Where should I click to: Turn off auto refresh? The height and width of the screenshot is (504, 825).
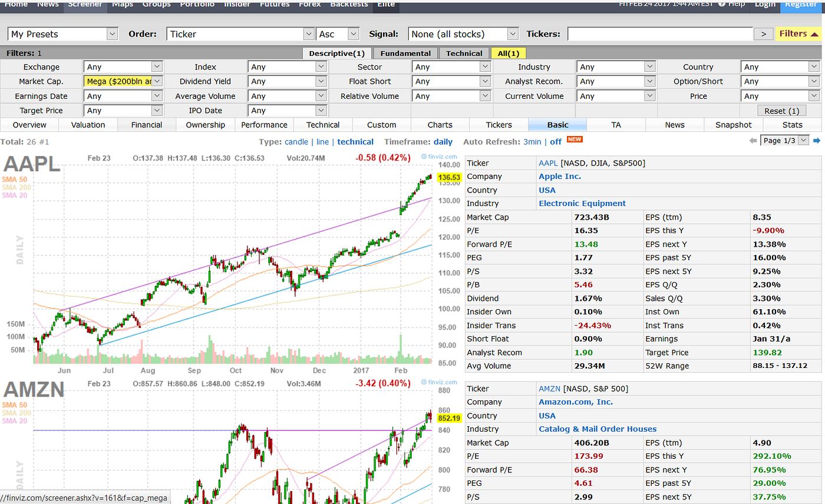tap(555, 142)
